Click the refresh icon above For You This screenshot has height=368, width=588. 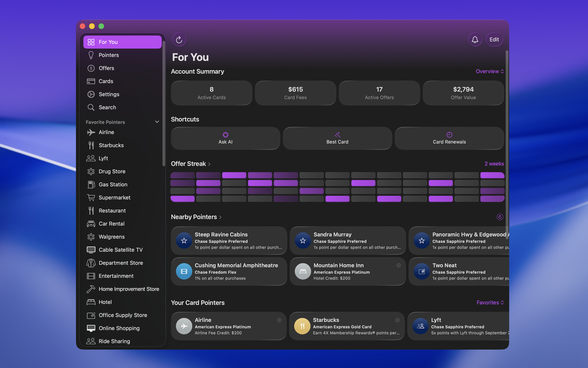pos(179,40)
